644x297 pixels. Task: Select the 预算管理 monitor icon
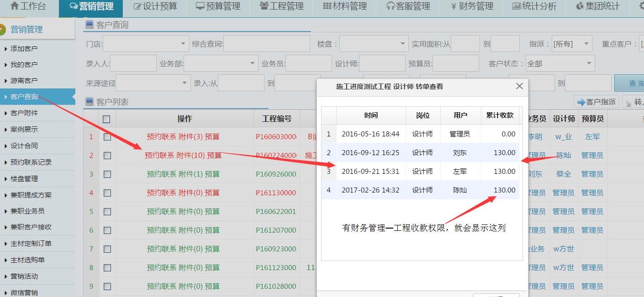200,6
